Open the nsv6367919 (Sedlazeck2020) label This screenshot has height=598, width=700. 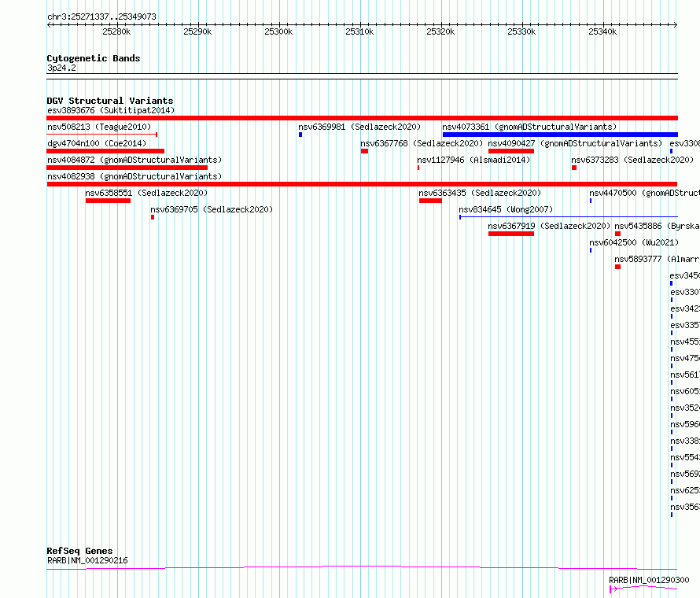[549, 226]
